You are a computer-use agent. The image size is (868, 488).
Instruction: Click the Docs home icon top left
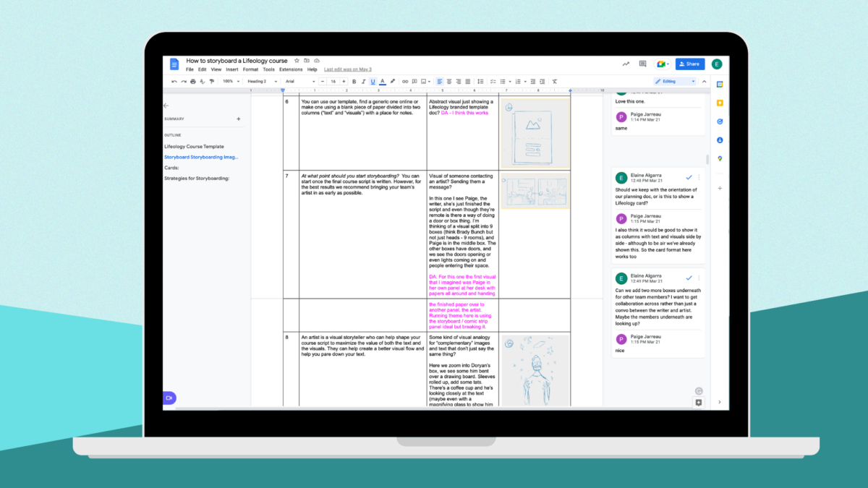(174, 64)
